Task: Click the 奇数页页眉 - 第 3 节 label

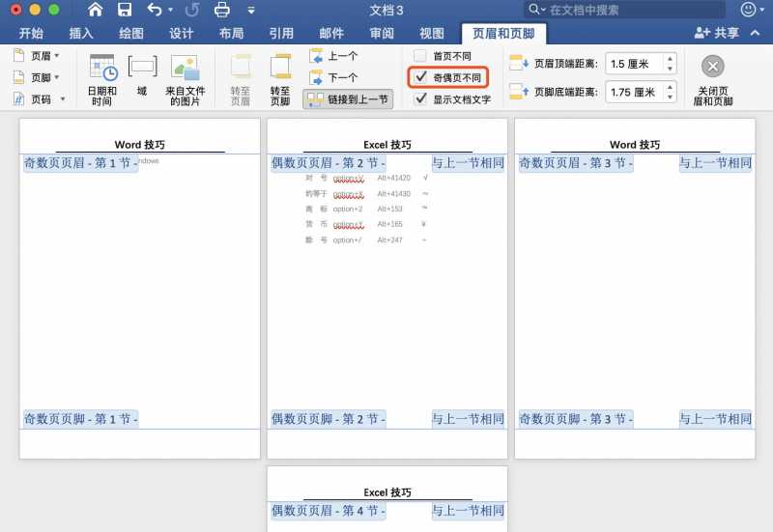Action: pos(576,162)
